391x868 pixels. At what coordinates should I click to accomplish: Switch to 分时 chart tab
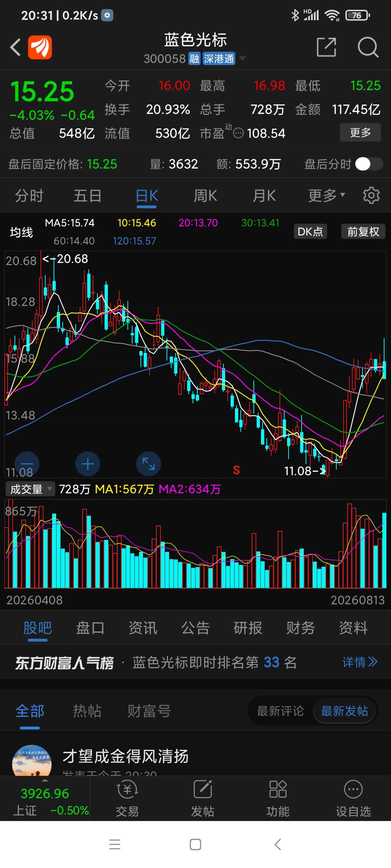click(29, 196)
